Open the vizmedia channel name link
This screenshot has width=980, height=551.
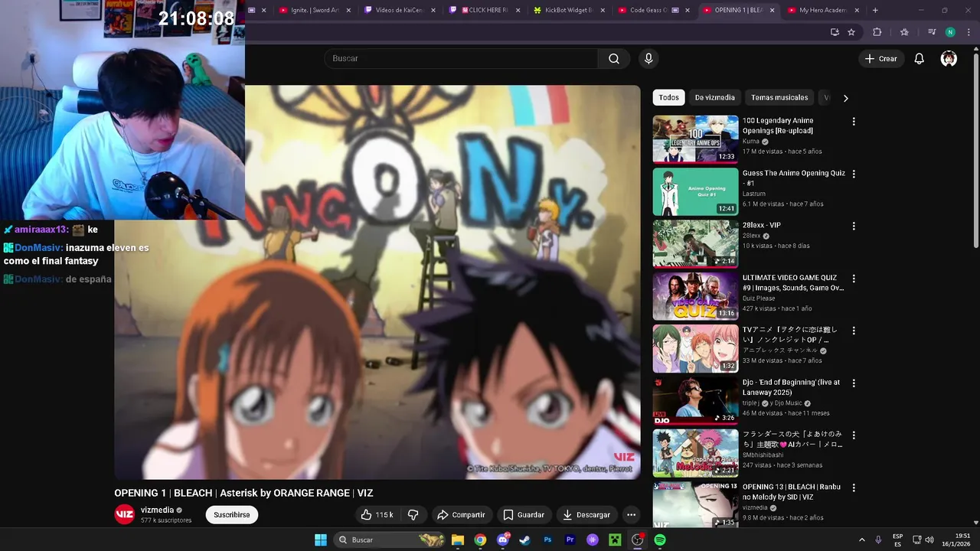click(157, 510)
